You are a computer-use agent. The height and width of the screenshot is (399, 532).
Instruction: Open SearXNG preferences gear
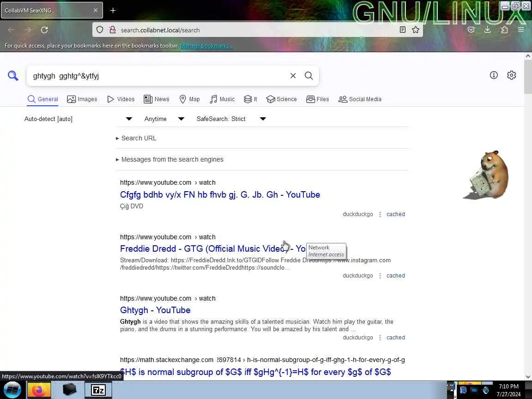tap(511, 75)
